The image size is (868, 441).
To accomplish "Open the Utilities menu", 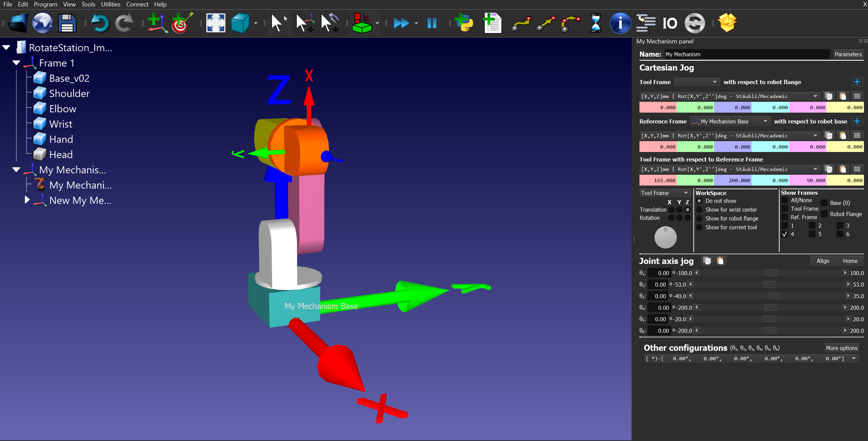I will click(110, 4).
